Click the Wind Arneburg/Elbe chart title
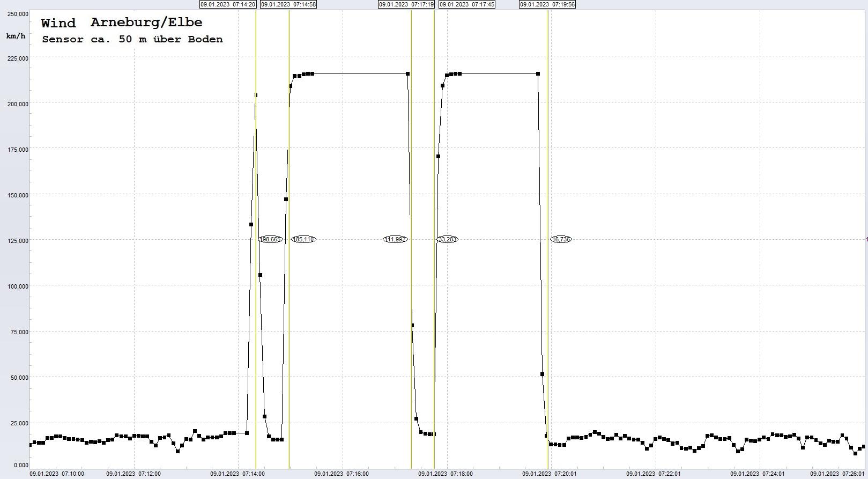Viewport: 868px width, 479px height. coord(122,23)
